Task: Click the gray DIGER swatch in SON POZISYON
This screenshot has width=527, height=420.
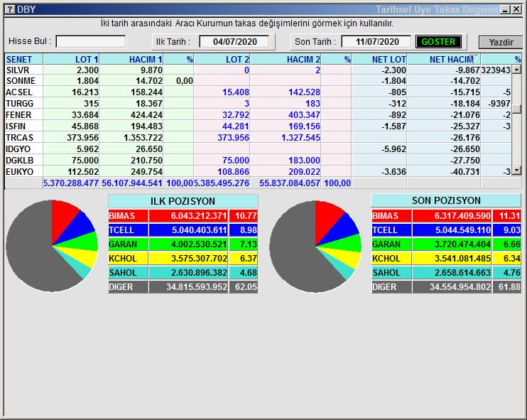Action: click(391, 287)
